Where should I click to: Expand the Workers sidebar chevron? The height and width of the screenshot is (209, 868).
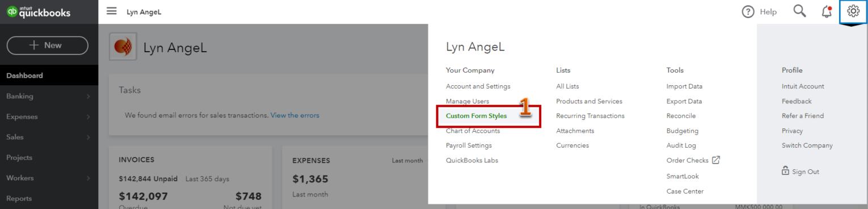coord(89,178)
